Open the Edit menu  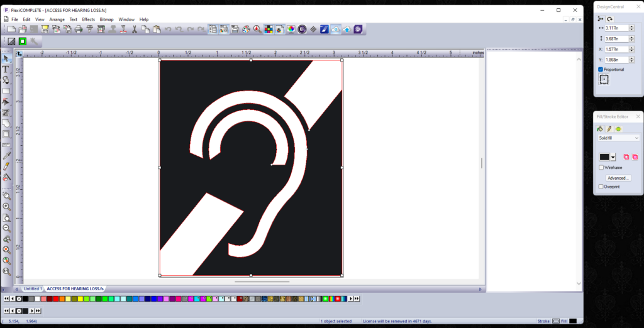tap(26, 19)
